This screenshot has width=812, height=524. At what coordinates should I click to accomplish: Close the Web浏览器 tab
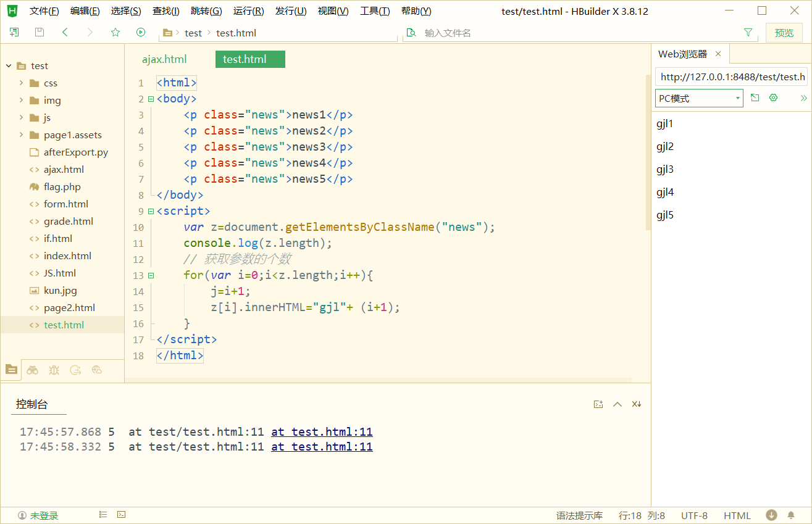tap(718, 54)
